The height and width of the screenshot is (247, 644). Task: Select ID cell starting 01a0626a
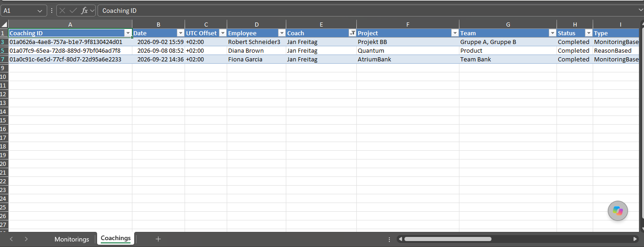(x=70, y=42)
